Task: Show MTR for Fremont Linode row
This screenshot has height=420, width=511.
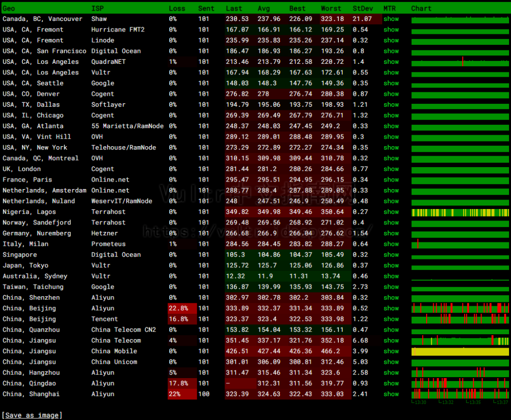Action: pyautogui.click(x=391, y=40)
